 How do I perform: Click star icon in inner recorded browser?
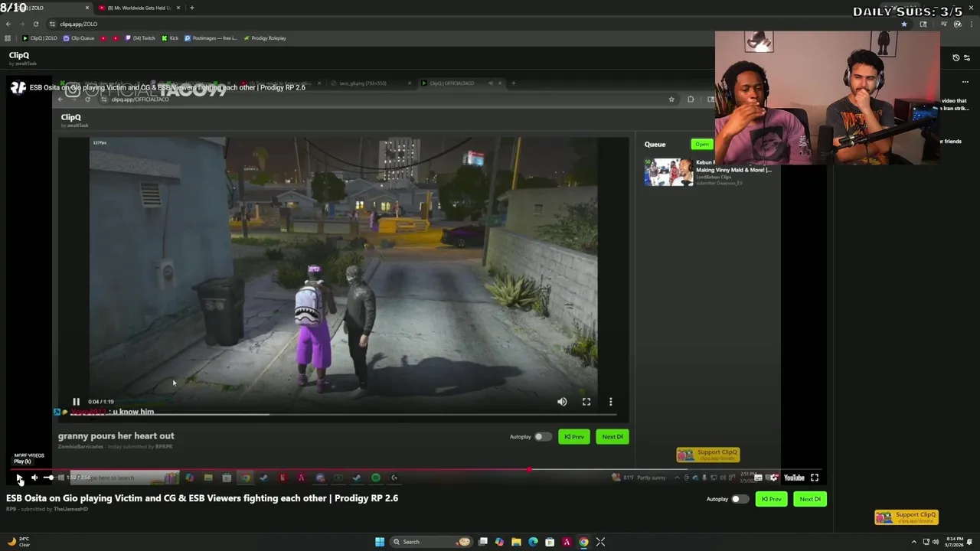(671, 99)
